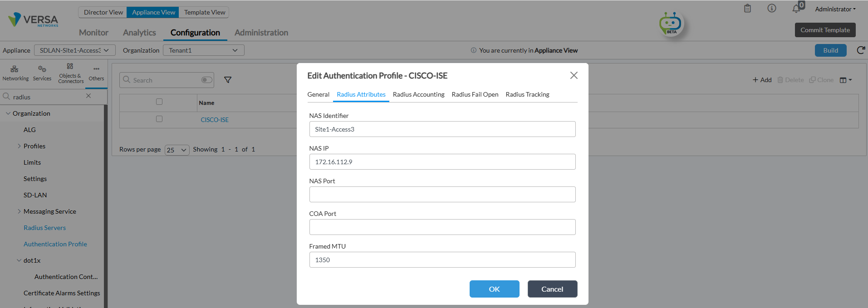Open the Organization Tenant1 dropdown

pos(204,50)
